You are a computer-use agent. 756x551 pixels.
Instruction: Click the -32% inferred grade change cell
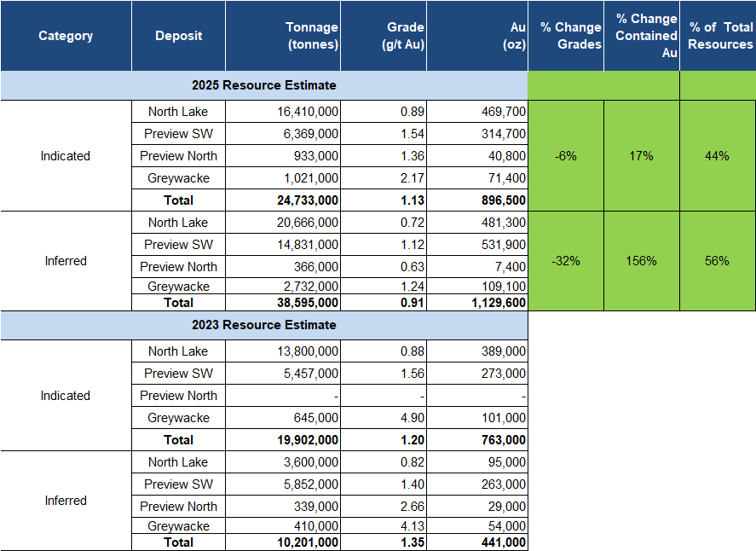566,261
